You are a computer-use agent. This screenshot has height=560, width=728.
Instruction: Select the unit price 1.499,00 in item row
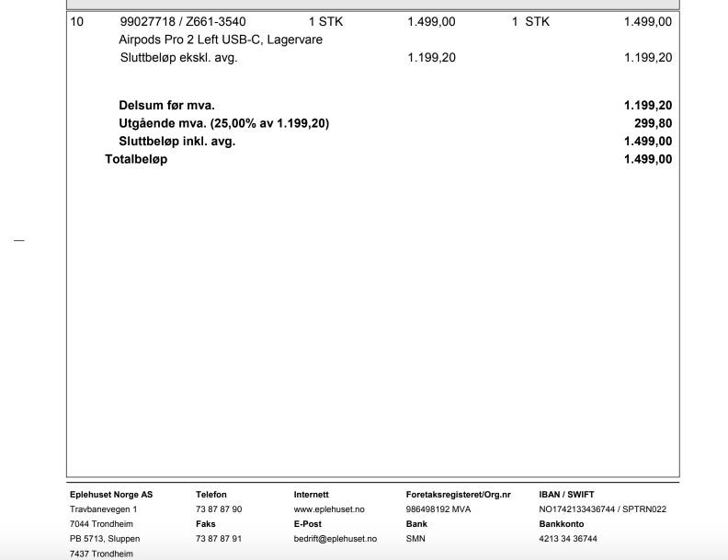(431, 22)
